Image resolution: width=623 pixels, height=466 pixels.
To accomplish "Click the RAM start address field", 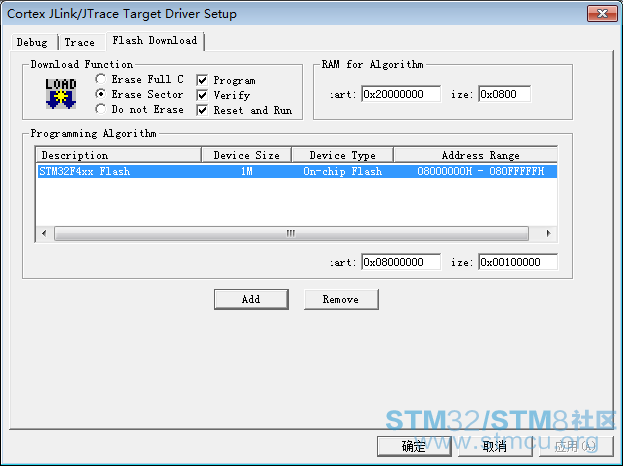I will pyautogui.click(x=400, y=94).
